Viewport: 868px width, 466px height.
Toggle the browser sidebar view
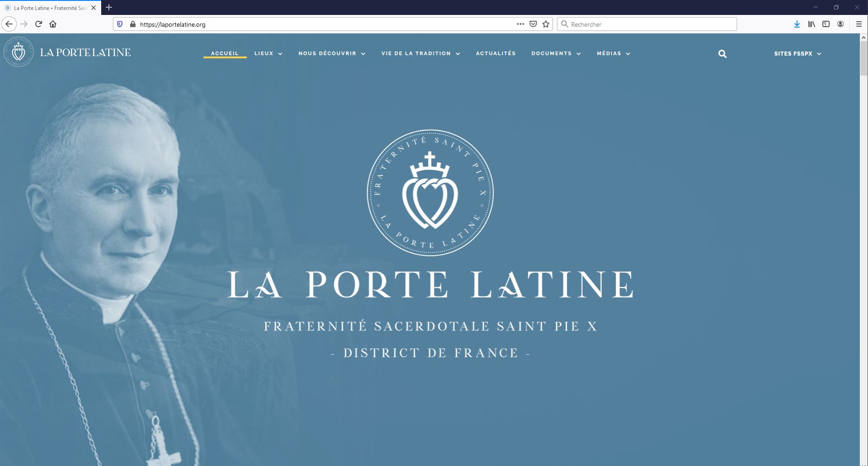(826, 24)
